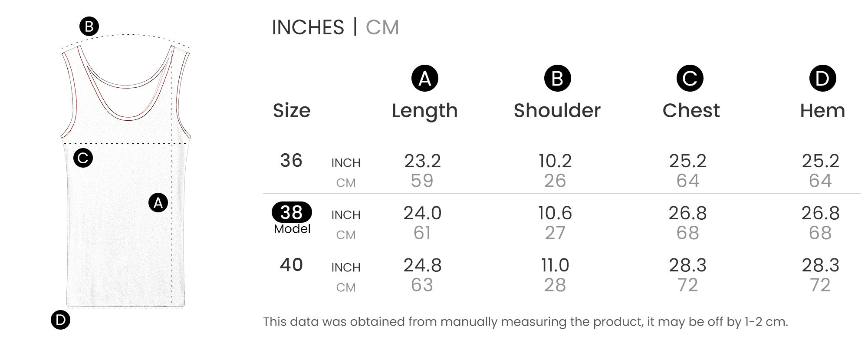Viewport: 868px width, 350px height.
Task: Click the Length column header
Action: pyautogui.click(x=424, y=111)
